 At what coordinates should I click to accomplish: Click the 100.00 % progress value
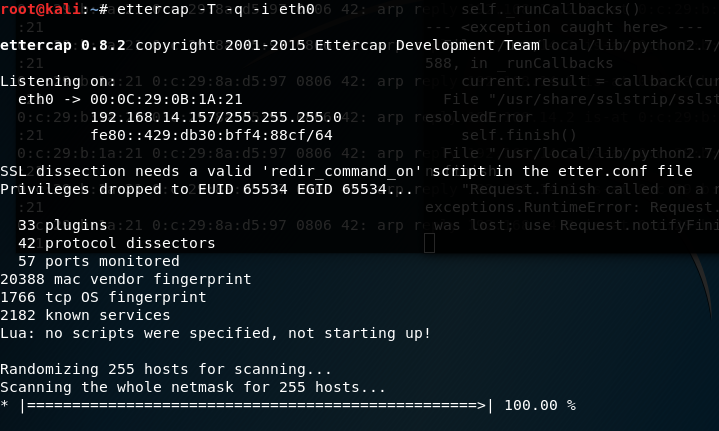[x=540, y=405]
